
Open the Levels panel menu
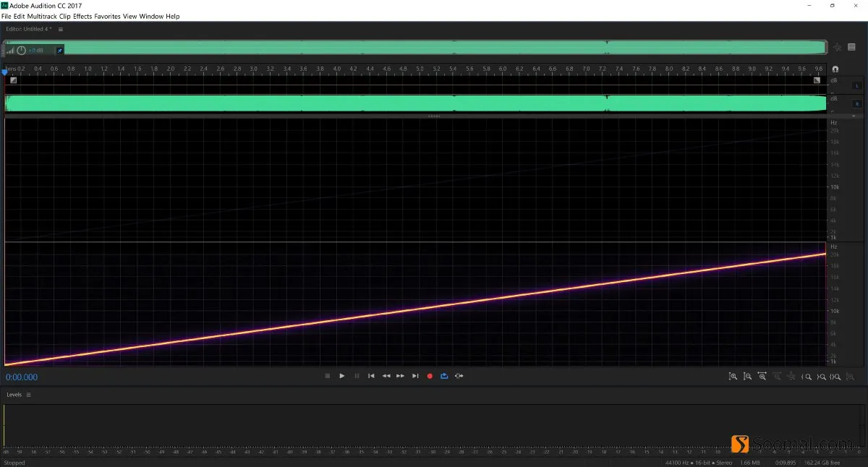point(29,395)
